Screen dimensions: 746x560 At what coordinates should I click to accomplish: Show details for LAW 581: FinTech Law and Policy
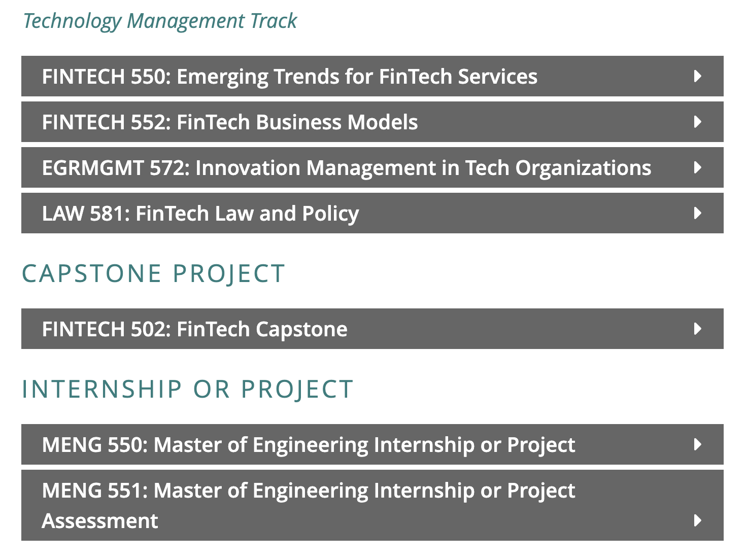pyautogui.click(x=372, y=213)
